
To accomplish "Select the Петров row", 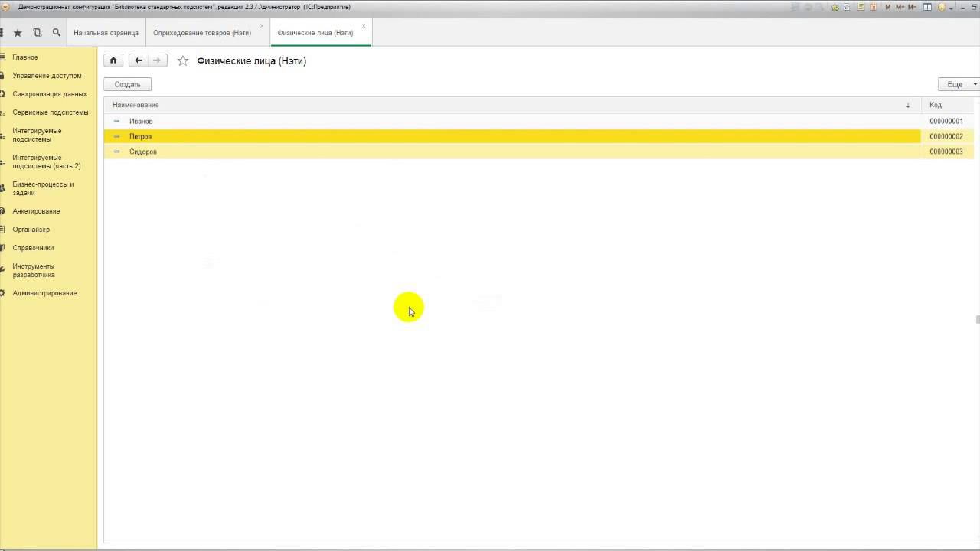I will (x=512, y=136).
